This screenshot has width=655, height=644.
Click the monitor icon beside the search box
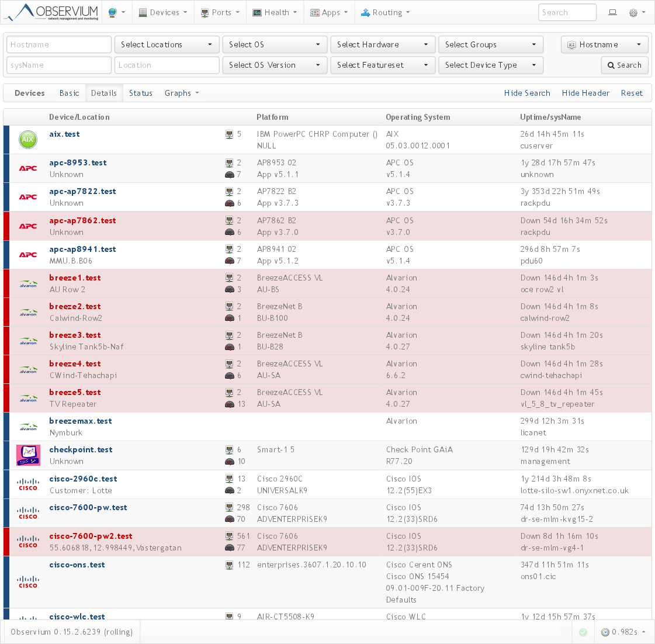[612, 12]
